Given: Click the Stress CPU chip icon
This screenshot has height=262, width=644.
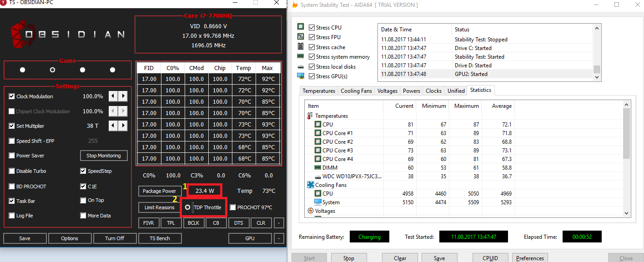Looking at the screenshot, I should click(x=301, y=27).
